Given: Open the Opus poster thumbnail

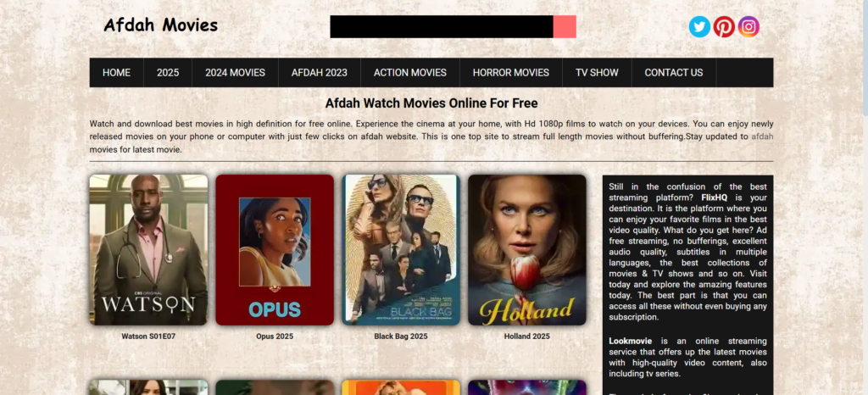Looking at the screenshot, I should (275, 250).
